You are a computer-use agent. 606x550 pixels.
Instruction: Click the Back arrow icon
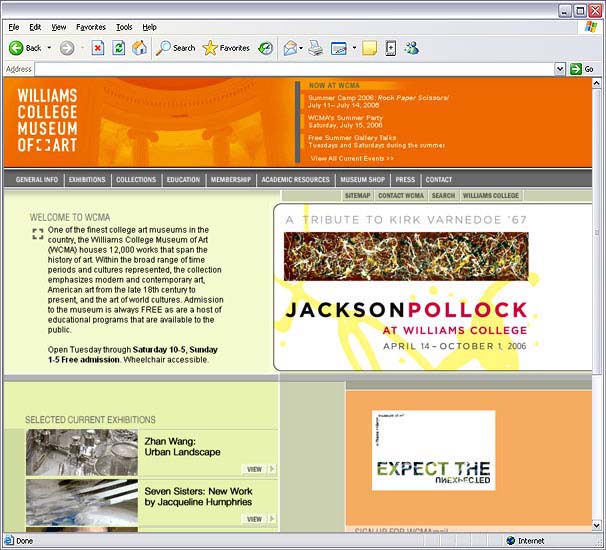(x=16, y=48)
